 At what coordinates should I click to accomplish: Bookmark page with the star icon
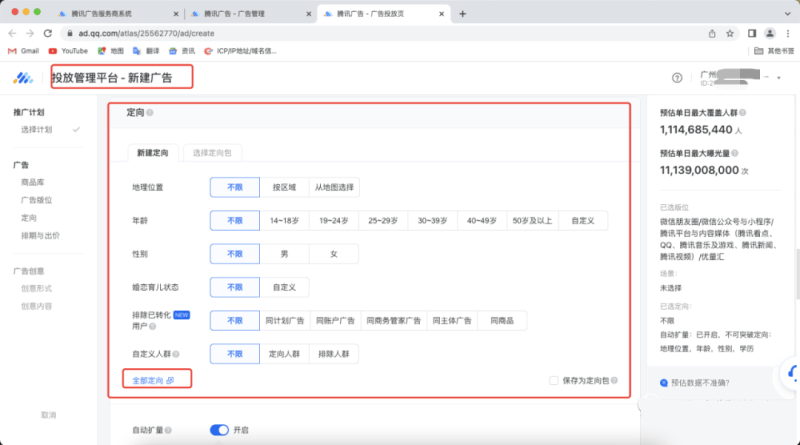click(730, 34)
